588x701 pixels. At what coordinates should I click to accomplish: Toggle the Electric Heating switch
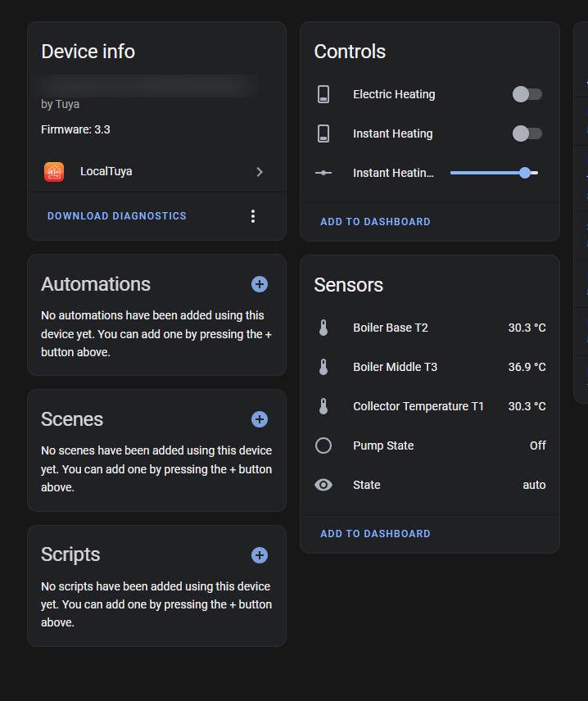point(527,94)
